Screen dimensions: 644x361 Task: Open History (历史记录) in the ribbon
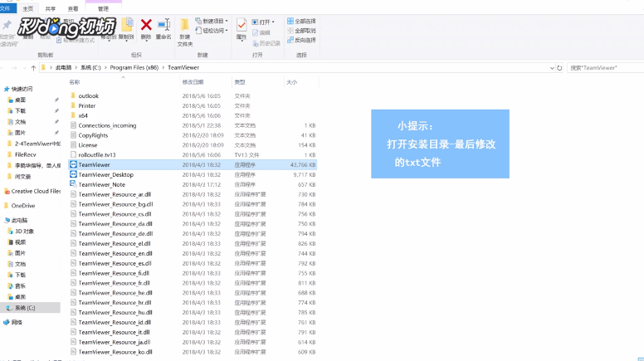(266, 43)
